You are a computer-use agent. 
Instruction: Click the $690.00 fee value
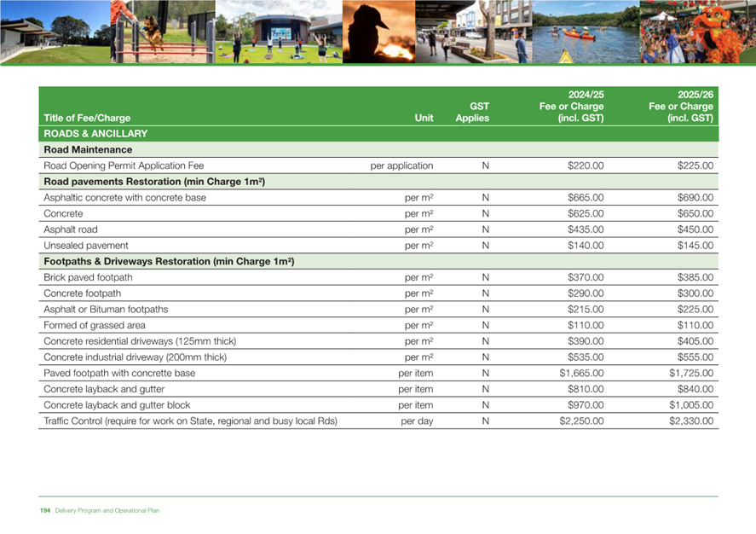695,197
